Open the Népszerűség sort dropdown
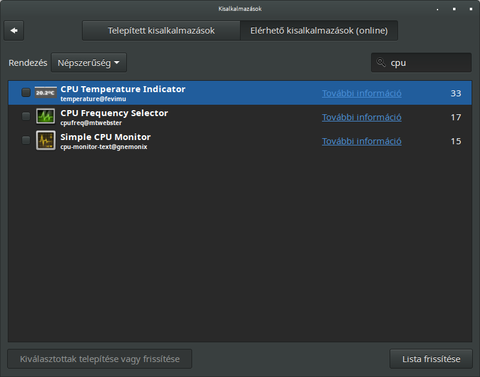The image size is (480, 377). point(89,63)
